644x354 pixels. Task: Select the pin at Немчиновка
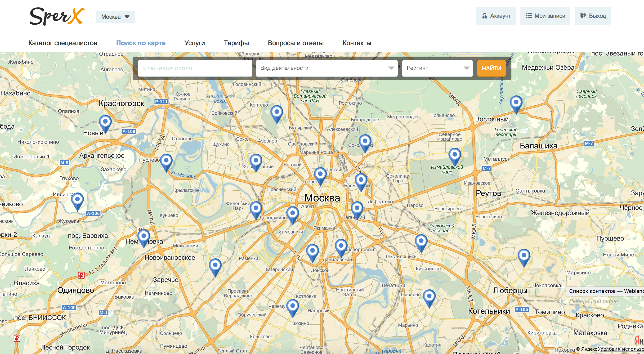pos(144,238)
